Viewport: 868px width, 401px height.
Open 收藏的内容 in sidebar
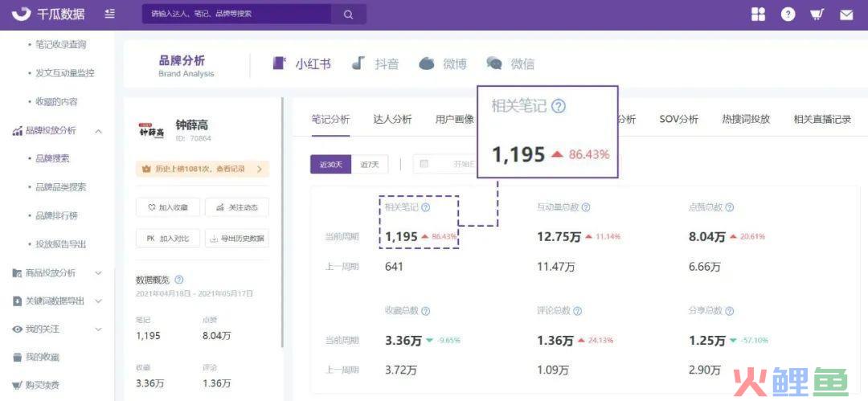56,102
